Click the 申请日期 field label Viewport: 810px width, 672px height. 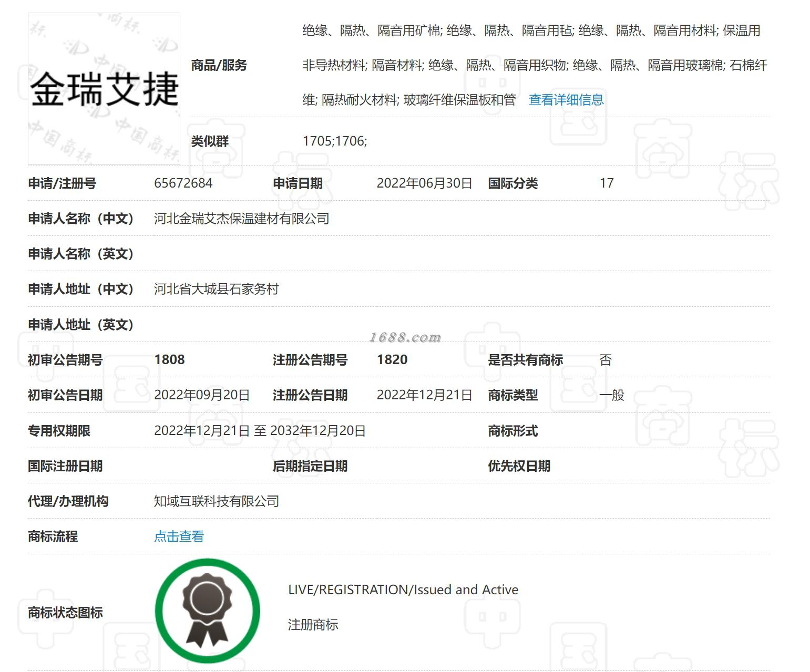pos(298,183)
